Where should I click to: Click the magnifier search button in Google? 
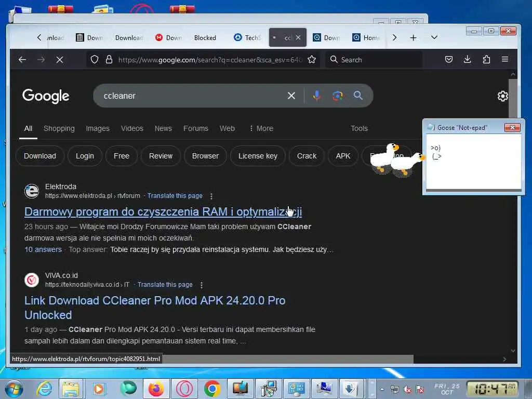(x=358, y=96)
